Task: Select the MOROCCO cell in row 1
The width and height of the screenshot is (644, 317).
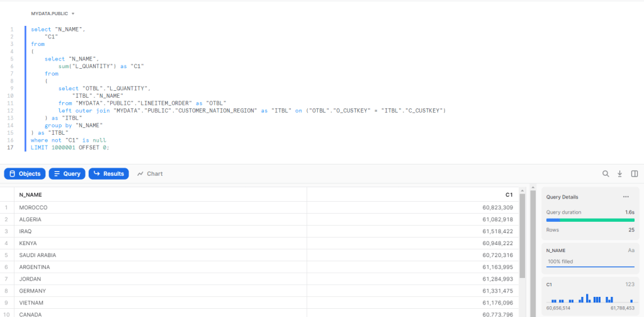Action: [33, 207]
